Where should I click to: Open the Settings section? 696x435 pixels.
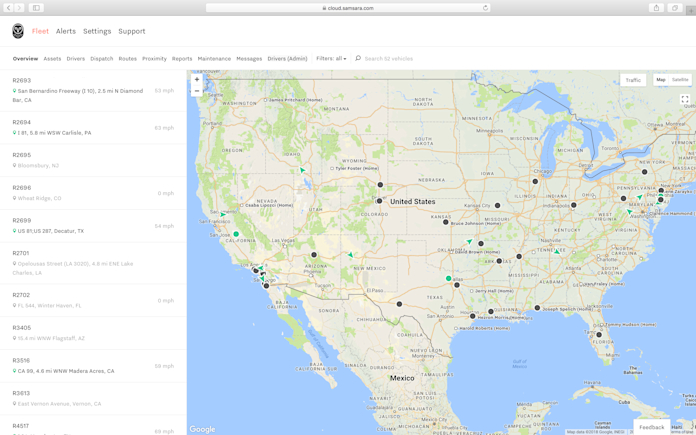point(97,31)
